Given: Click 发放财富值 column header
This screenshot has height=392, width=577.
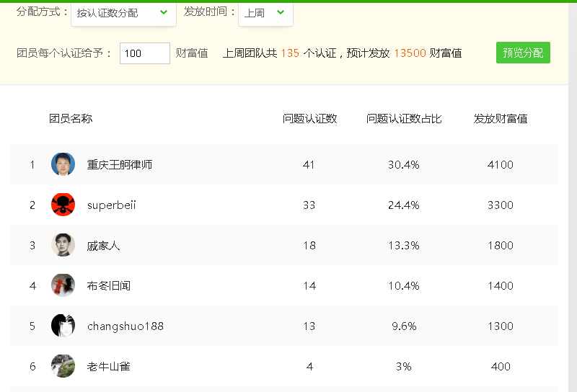Looking at the screenshot, I should click(x=501, y=118).
